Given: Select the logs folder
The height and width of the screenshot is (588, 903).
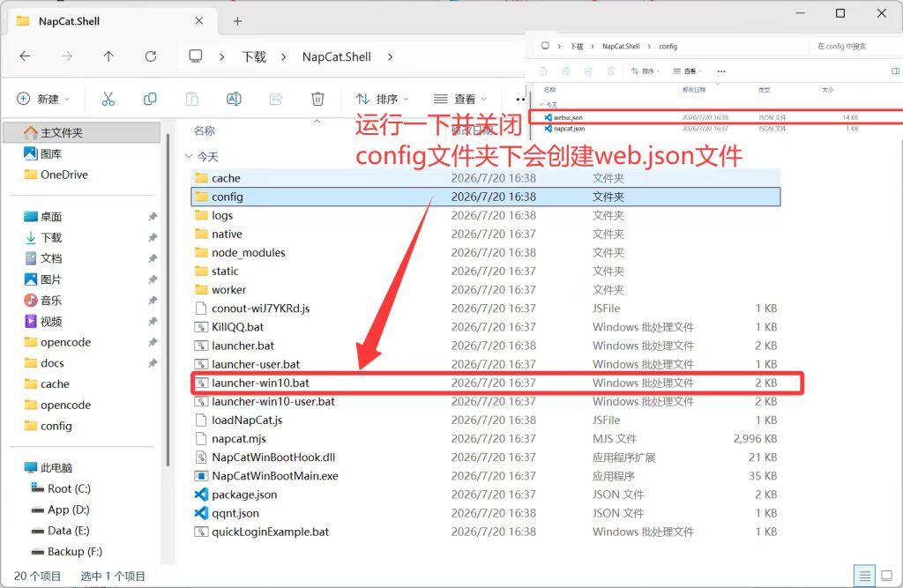Looking at the screenshot, I should tap(486, 215).
